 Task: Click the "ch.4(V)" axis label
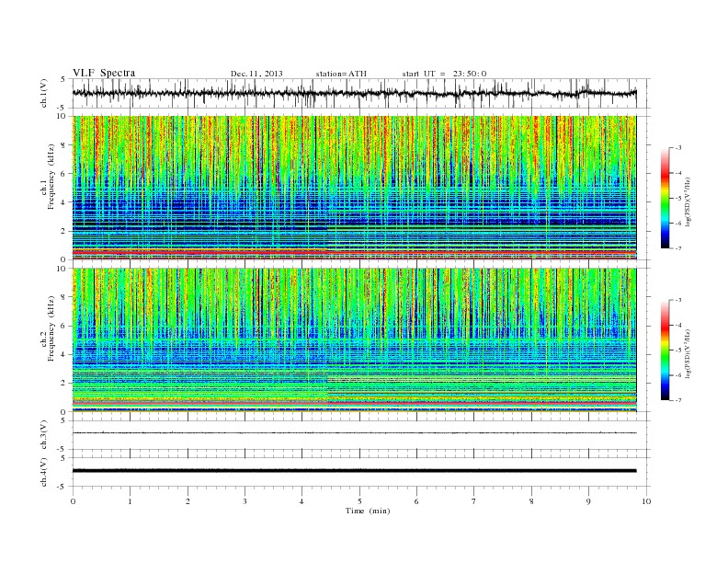coord(43,472)
